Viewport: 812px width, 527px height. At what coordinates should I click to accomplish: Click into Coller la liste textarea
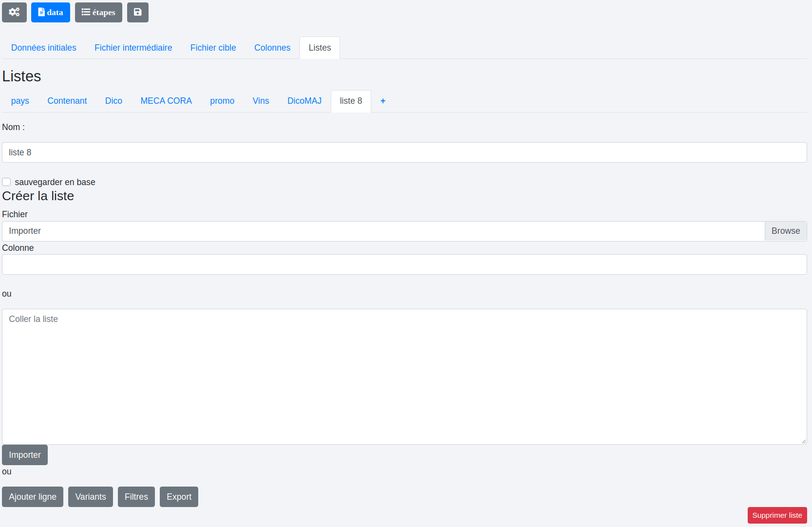404,376
